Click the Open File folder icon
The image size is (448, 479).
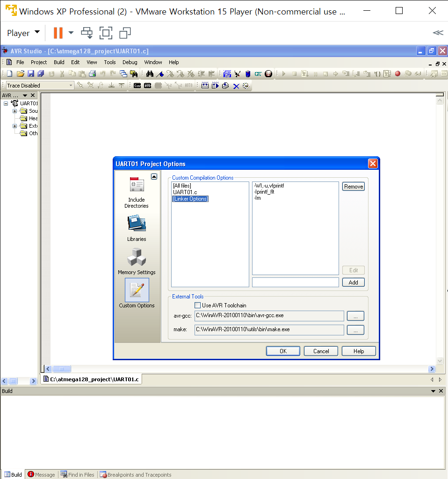[21, 73]
